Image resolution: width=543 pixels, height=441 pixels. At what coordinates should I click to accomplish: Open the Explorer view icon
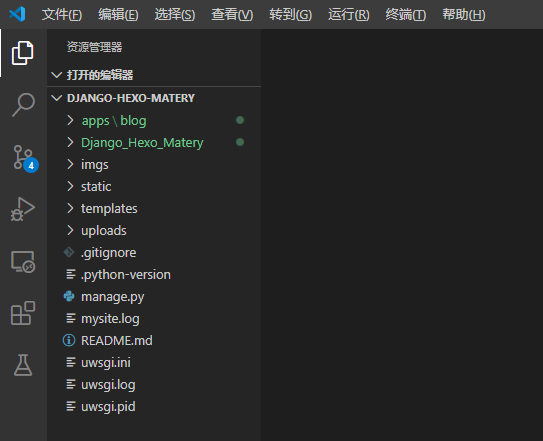tap(23, 53)
